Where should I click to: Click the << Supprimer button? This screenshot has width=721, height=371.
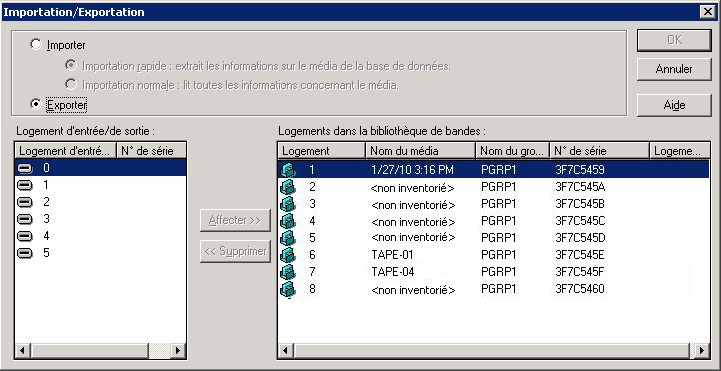tap(235, 251)
